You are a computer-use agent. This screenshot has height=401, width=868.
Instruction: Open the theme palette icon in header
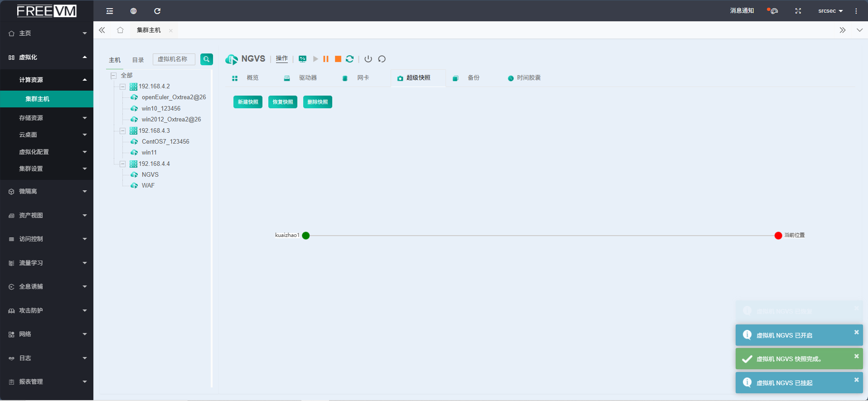tap(773, 11)
